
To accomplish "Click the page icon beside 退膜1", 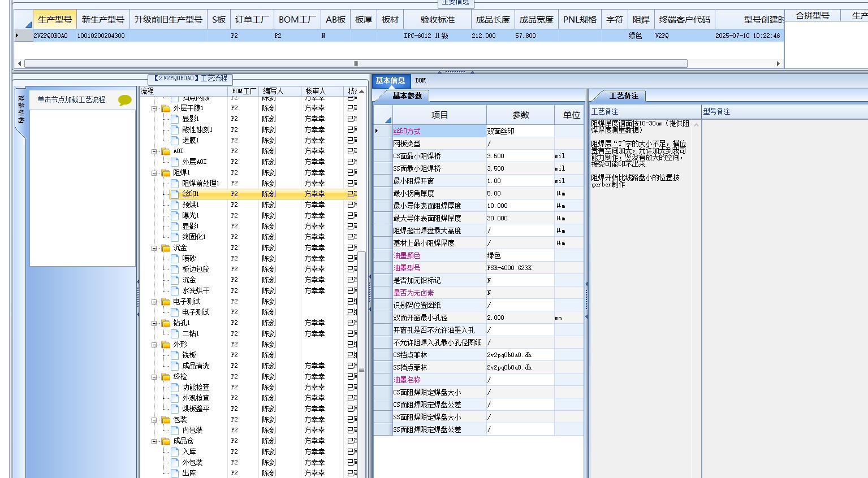I will click(175, 140).
